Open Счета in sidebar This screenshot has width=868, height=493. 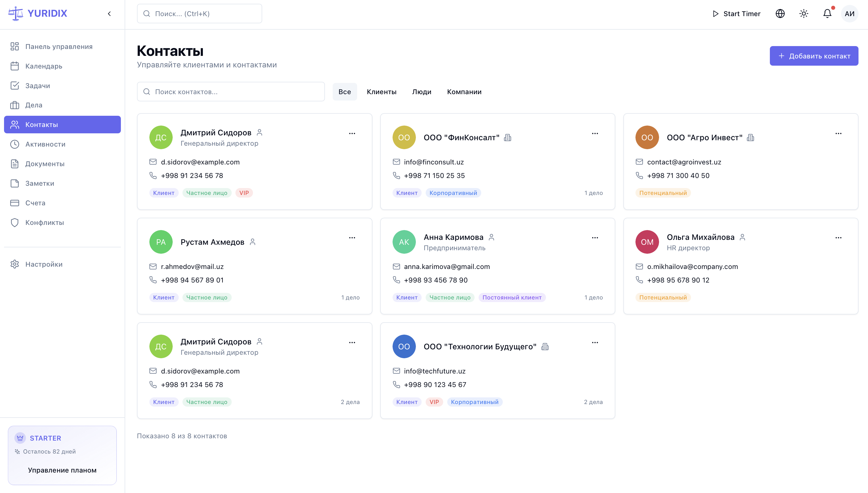[x=35, y=203]
